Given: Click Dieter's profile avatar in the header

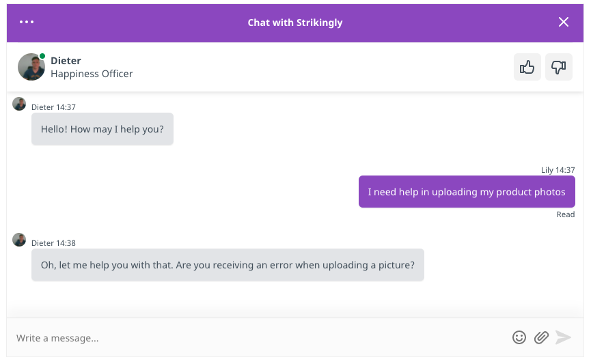Looking at the screenshot, I should tap(31, 67).
